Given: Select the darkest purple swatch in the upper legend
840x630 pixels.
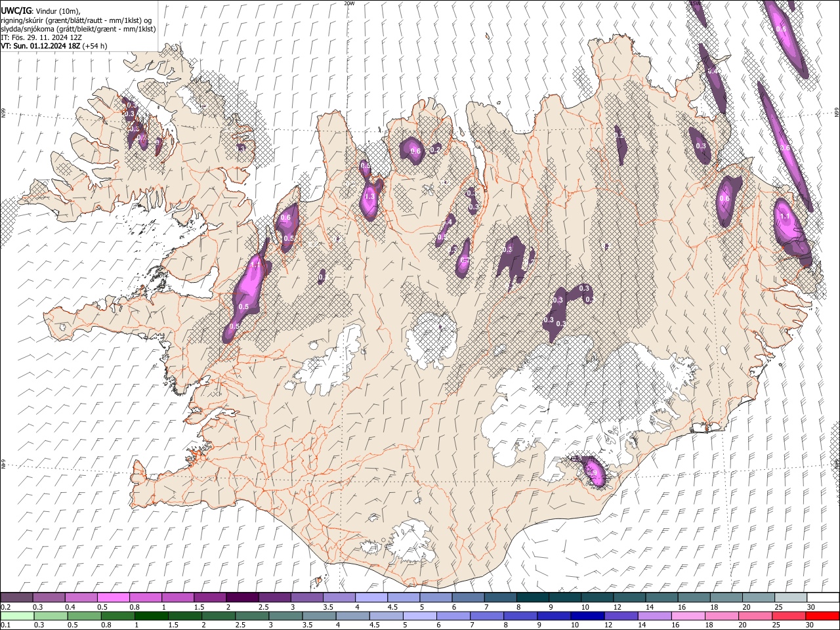Looking at the screenshot, I should coord(242,598).
